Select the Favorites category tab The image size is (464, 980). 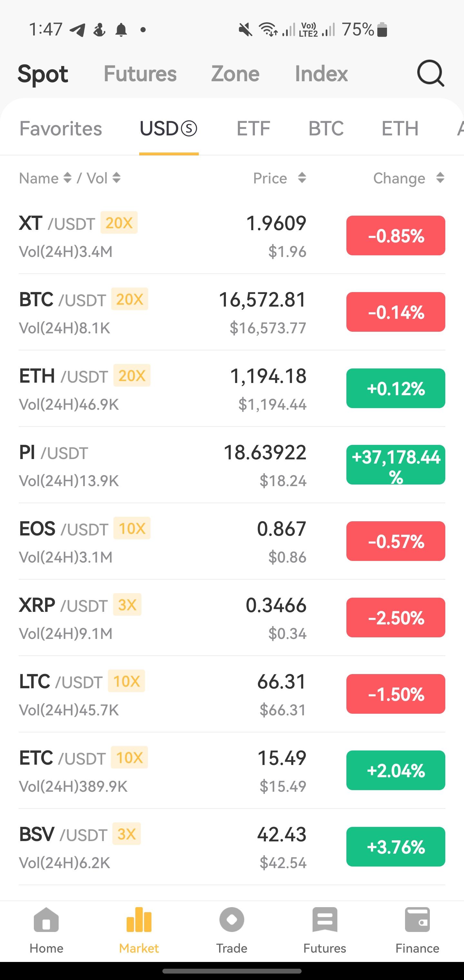[61, 129]
